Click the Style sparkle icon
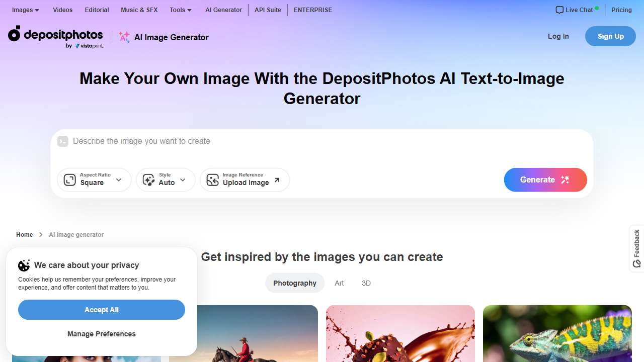Viewport: 644px width, 362px height. [148, 179]
